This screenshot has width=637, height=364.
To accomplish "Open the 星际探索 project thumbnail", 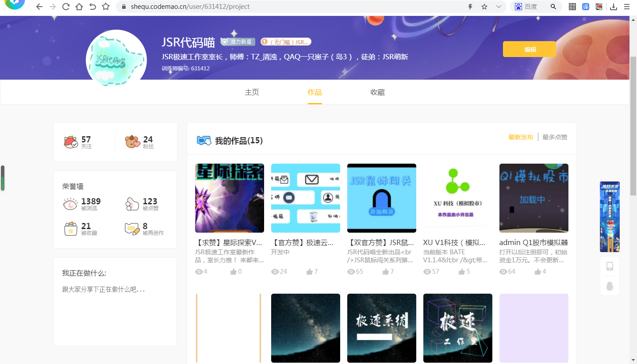I will pyautogui.click(x=230, y=198).
